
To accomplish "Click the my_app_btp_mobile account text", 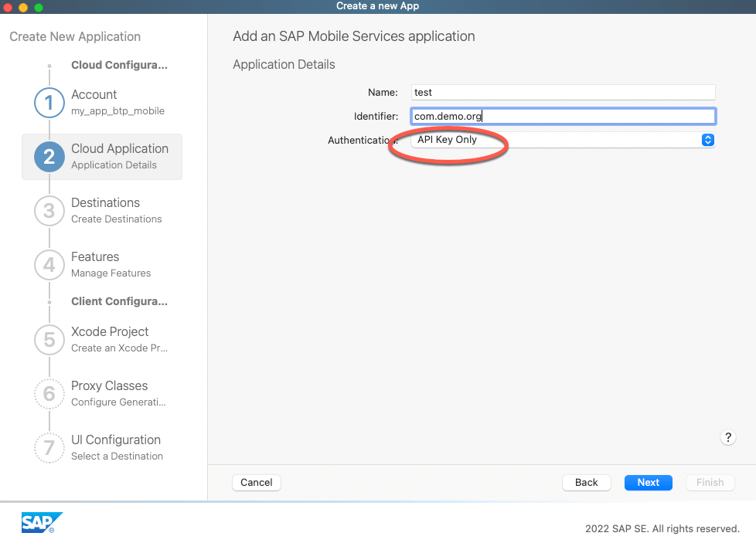I will pyautogui.click(x=117, y=110).
